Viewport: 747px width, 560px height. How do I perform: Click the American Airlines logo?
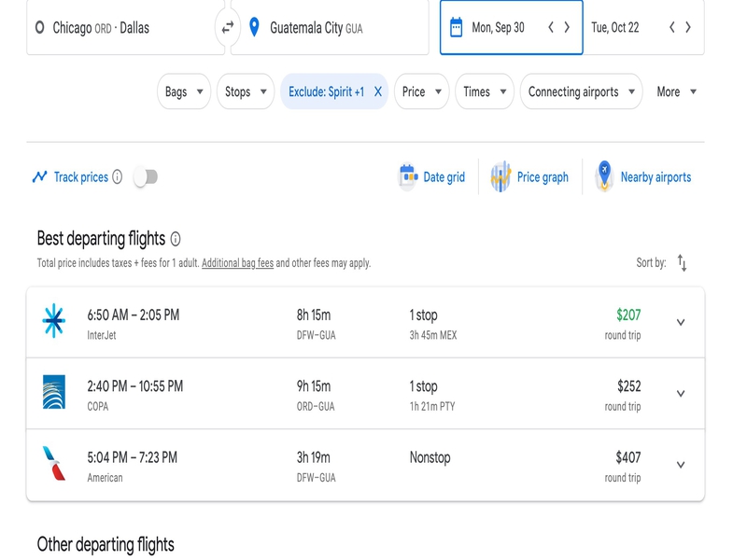coord(54,463)
